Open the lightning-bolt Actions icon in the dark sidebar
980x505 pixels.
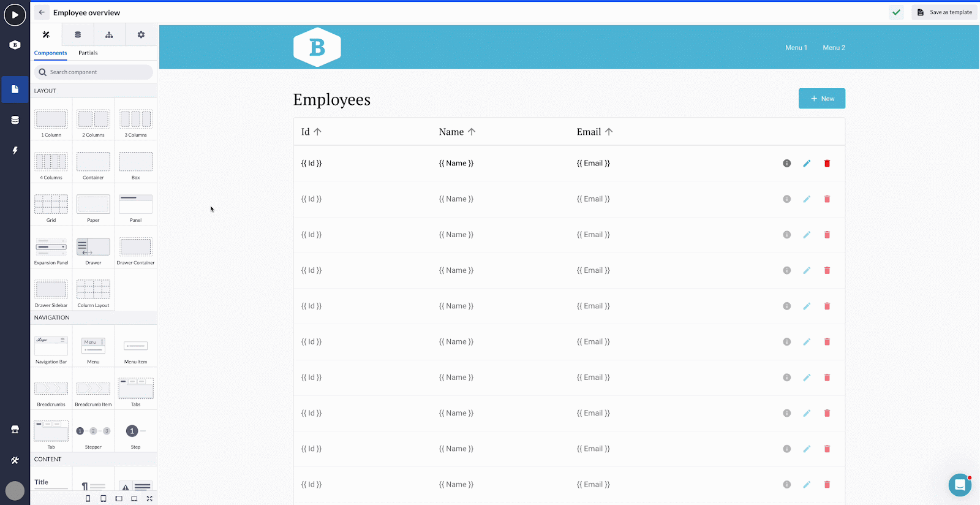pyautogui.click(x=15, y=150)
